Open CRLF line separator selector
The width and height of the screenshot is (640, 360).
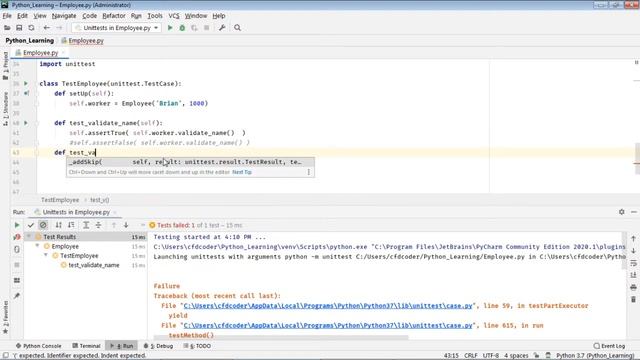coord(471,356)
